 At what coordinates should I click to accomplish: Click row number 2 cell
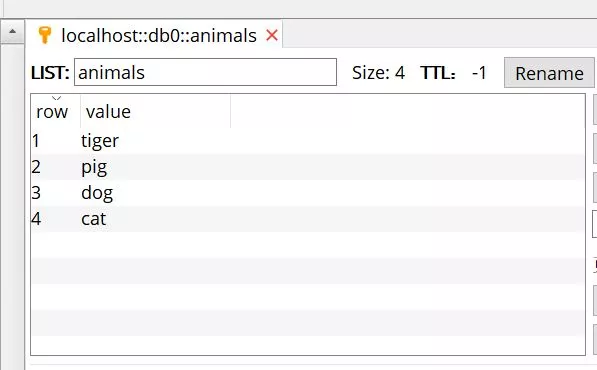(36, 167)
